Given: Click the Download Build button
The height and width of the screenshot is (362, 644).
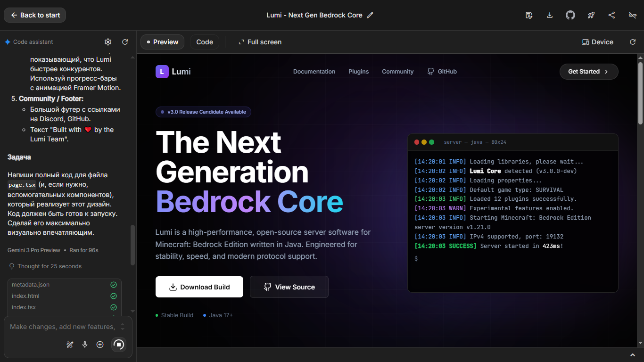Looking at the screenshot, I should click(199, 287).
